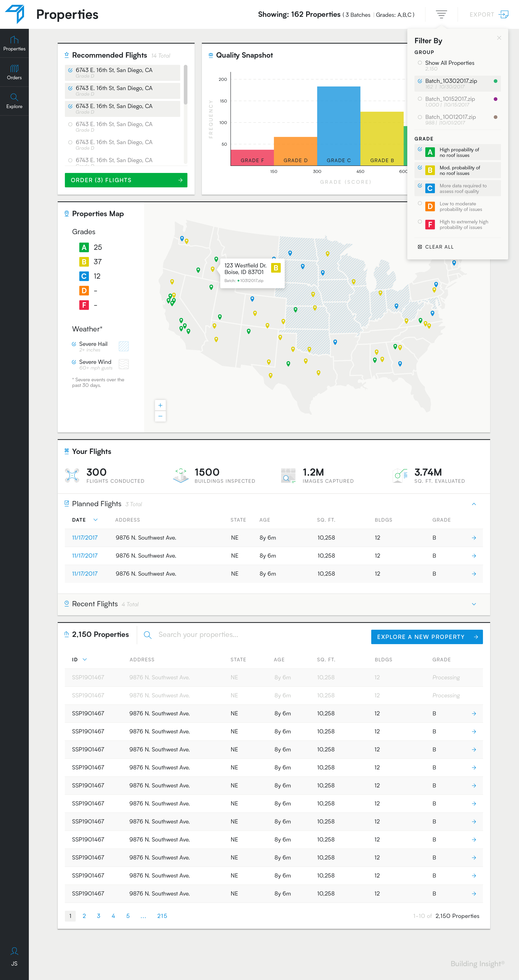Image resolution: width=519 pixels, height=980 pixels.
Task: Expand the Recent Flights section
Action: [474, 604]
